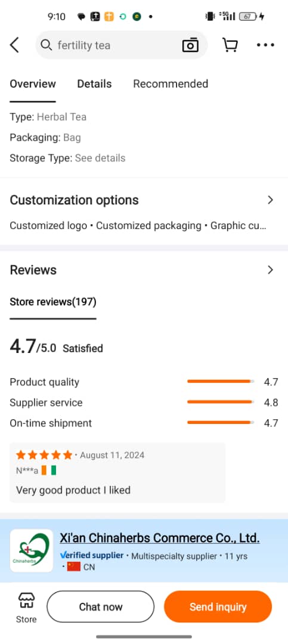Select the Overview tab
Image resolution: width=288 pixels, height=644 pixels.
(33, 84)
